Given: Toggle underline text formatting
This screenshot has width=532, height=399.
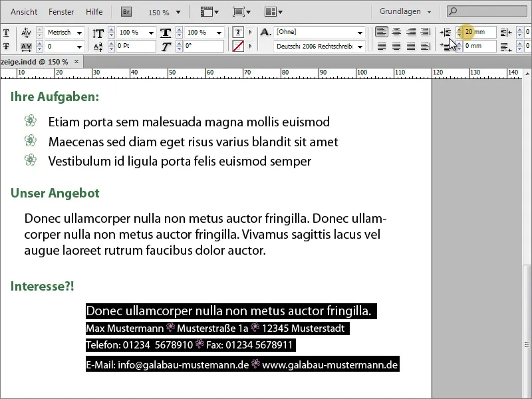Looking at the screenshot, I should coord(6,33).
